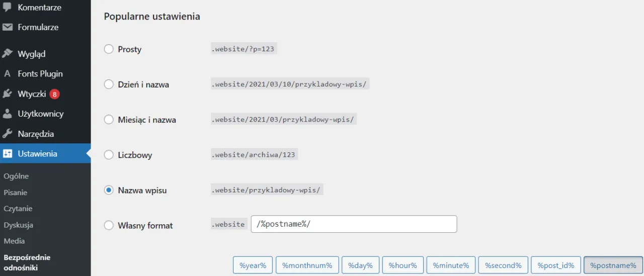This screenshot has width=644, height=276.
Task: Insert the %minute% tag
Action: [x=451, y=265]
